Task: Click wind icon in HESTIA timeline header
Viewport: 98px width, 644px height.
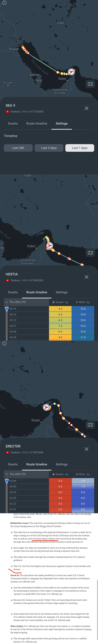Action: click(77, 302)
